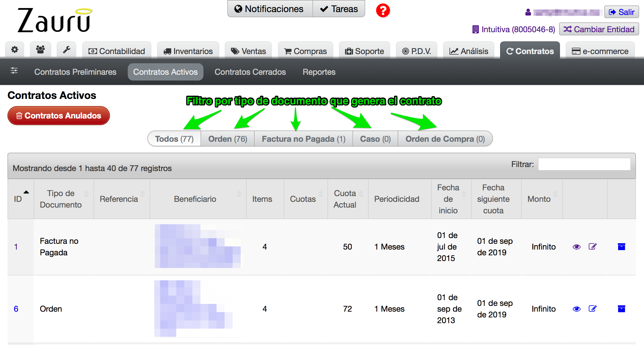Image resolution: width=644 pixels, height=345 pixels.
Task: Click '01 de sep de 2013' start date
Action: coord(449,309)
